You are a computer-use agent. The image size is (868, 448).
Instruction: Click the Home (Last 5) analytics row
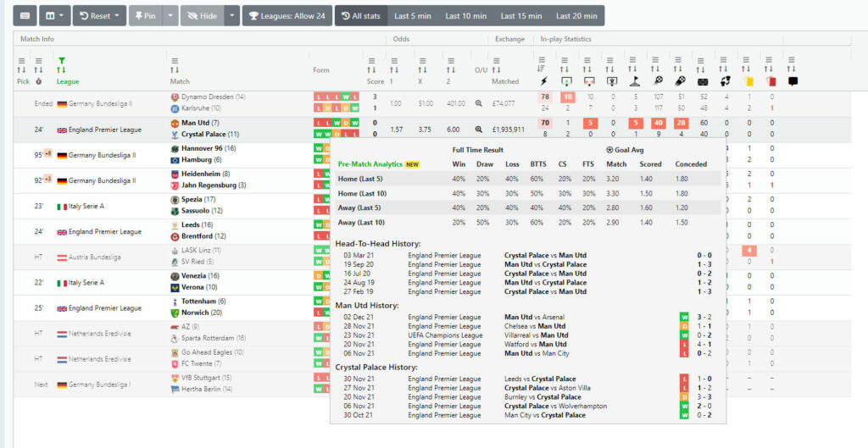(x=527, y=180)
